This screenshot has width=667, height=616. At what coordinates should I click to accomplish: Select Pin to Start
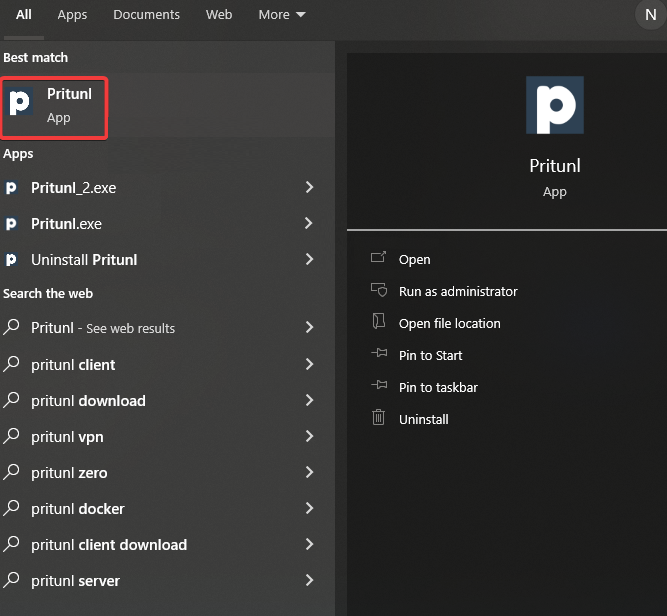coord(430,355)
